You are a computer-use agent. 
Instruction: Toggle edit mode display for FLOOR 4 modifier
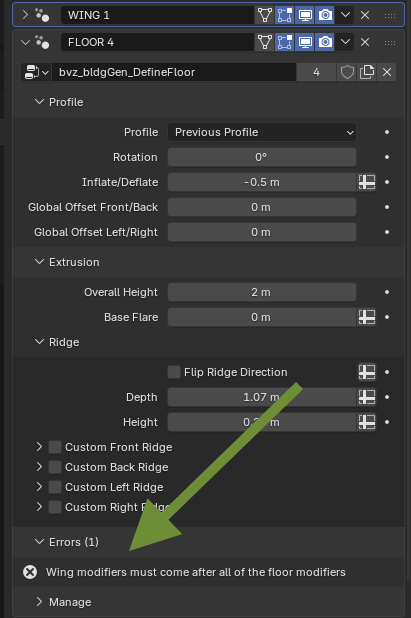(x=285, y=42)
